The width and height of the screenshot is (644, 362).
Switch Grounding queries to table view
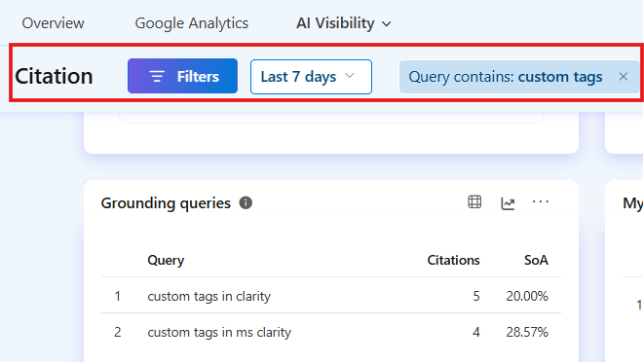pyautogui.click(x=474, y=202)
